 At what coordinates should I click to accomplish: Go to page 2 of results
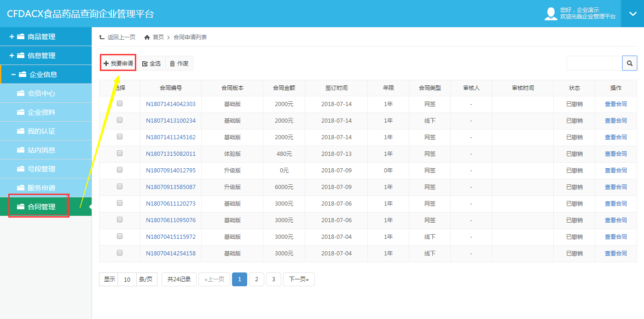pyautogui.click(x=256, y=279)
